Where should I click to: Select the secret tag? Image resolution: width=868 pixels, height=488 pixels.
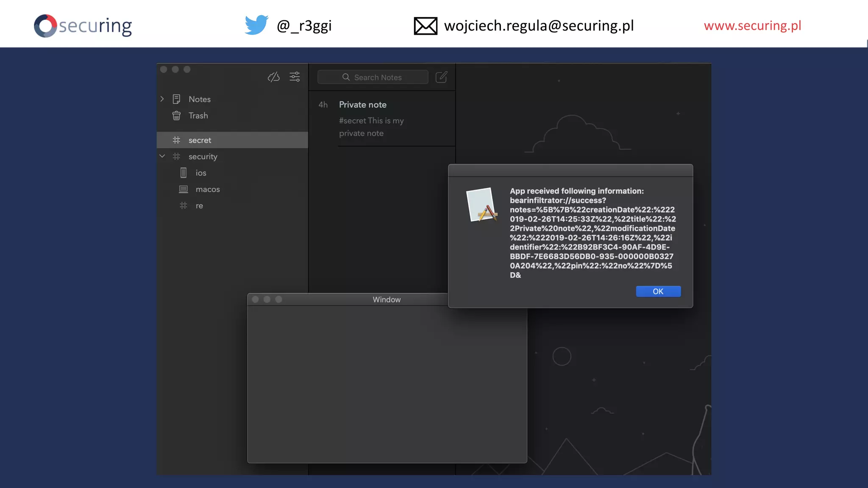point(232,140)
